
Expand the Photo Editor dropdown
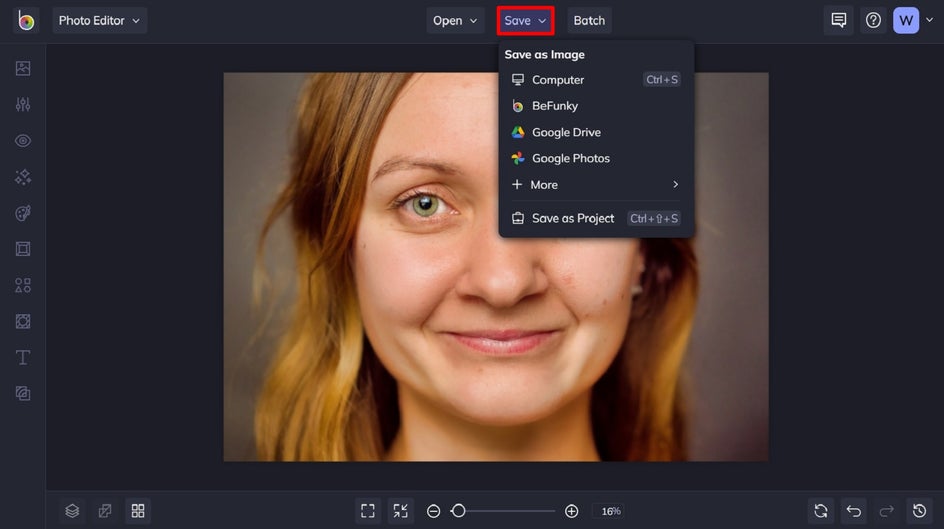99,20
